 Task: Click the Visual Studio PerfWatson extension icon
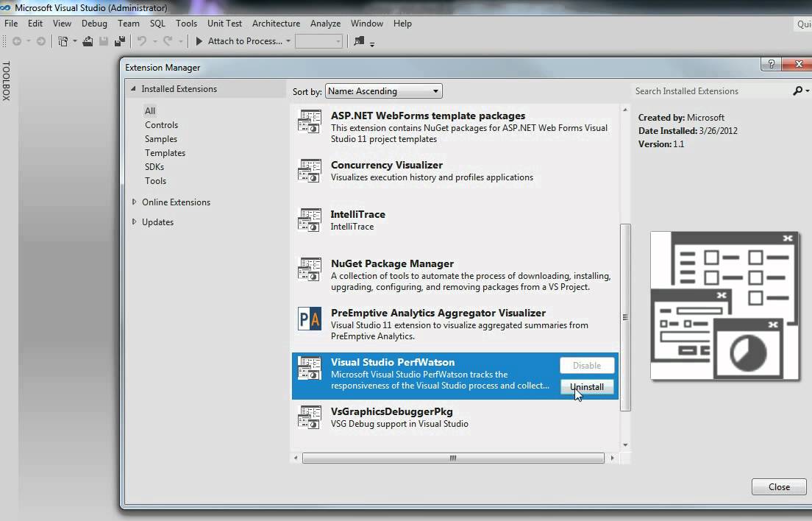[310, 368]
